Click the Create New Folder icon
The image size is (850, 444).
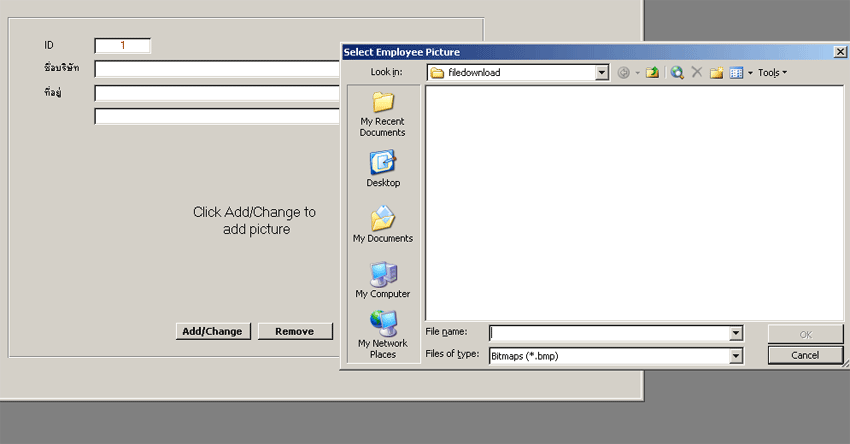pyautogui.click(x=716, y=73)
